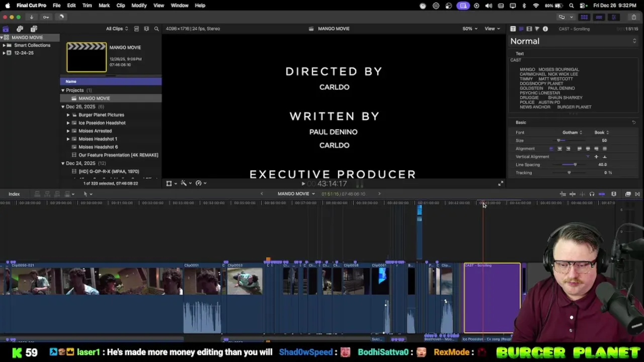This screenshot has height=362, width=644.
Task: Toggle clip appearance filmstrip/list icon
Action: (136, 29)
